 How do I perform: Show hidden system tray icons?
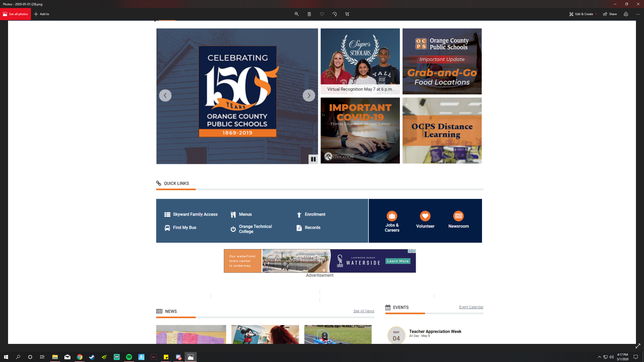(599, 357)
